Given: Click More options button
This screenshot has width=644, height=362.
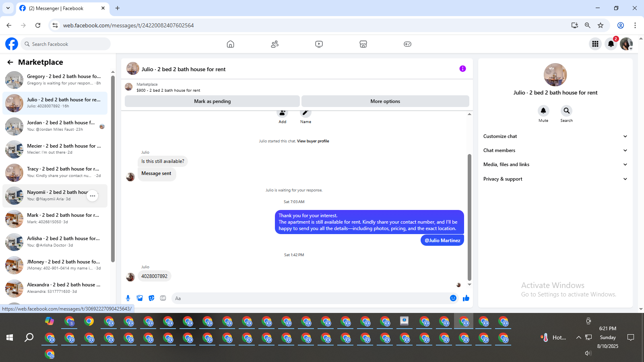Looking at the screenshot, I should point(385,101).
